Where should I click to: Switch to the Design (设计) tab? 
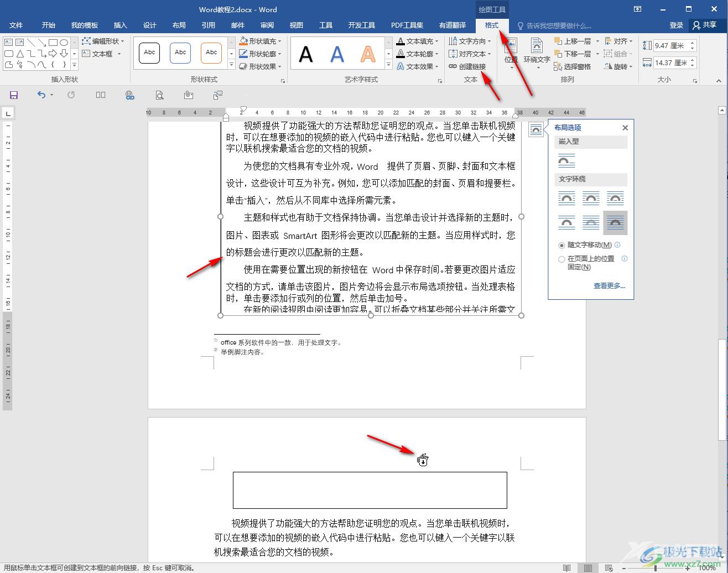click(x=149, y=25)
